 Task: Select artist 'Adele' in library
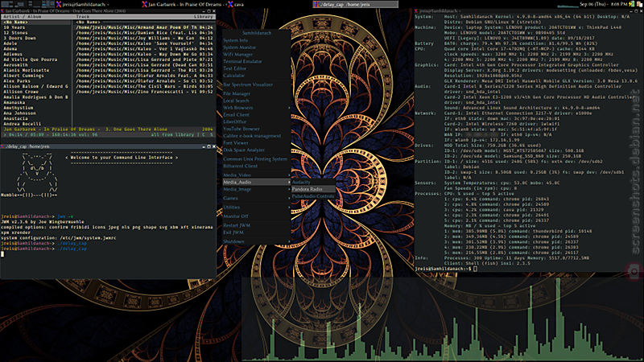pos(36,43)
